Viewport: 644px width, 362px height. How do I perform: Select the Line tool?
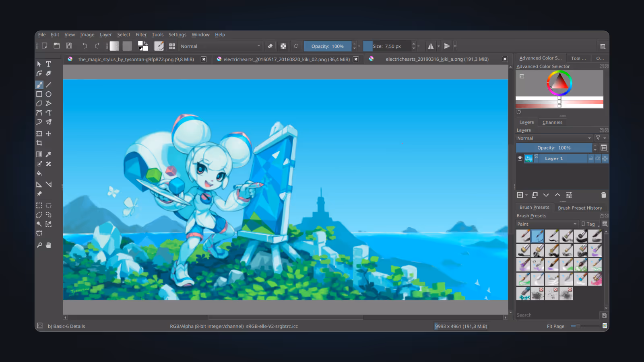[48, 85]
